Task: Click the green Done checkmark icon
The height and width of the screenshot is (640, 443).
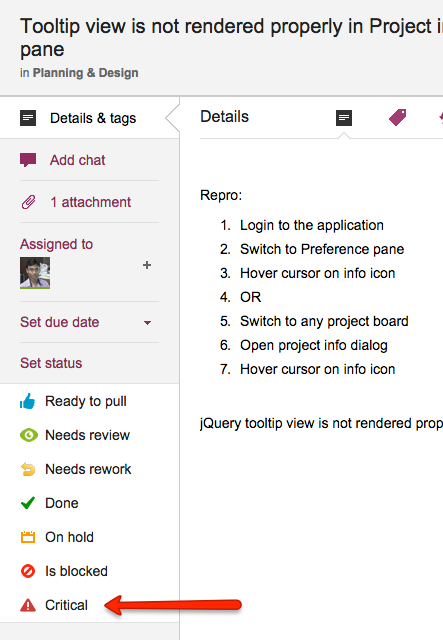Action: pyautogui.click(x=27, y=503)
